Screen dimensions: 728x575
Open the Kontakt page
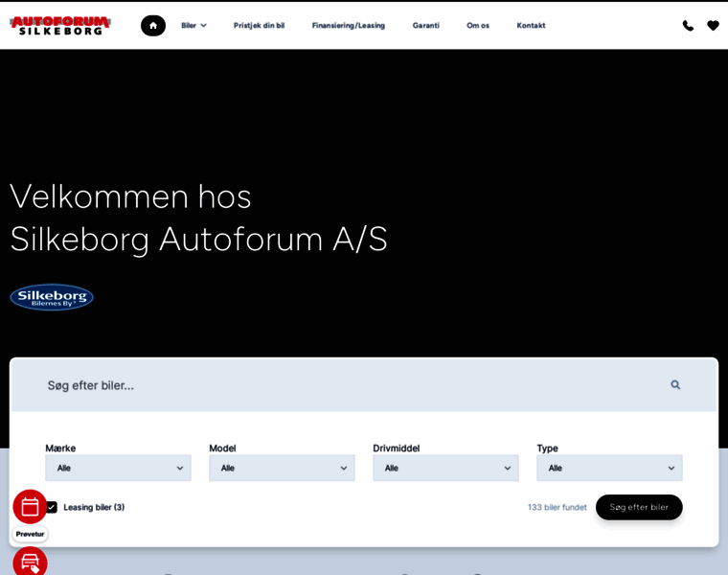(x=531, y=26)
